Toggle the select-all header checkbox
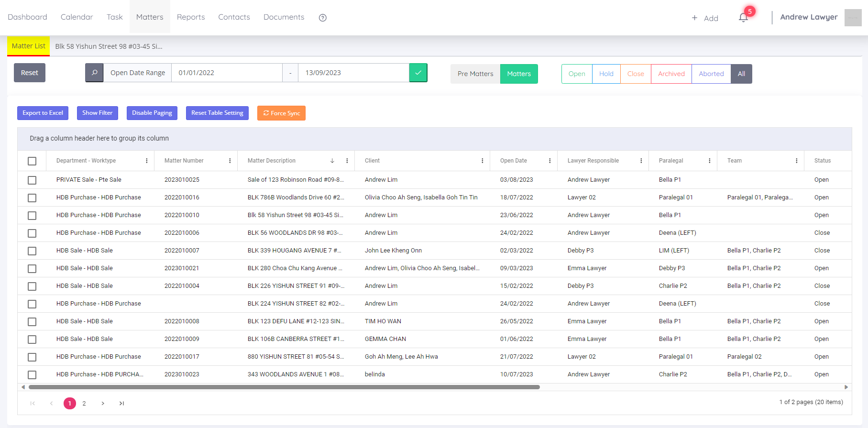 click(x=32, y=161)
